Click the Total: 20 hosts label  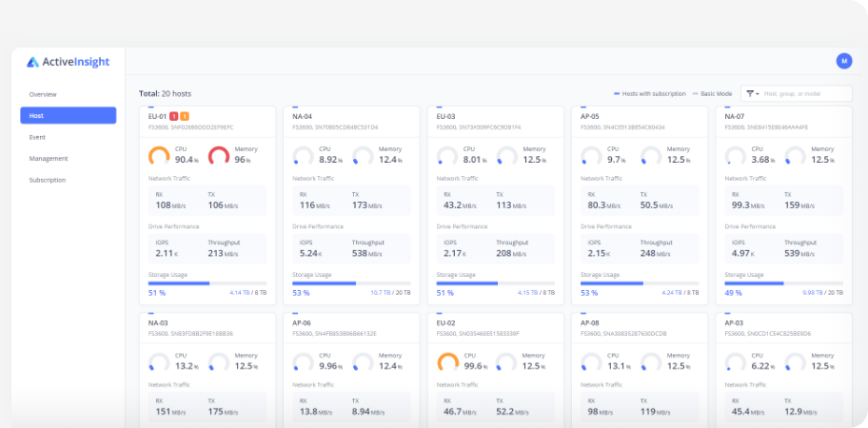click(x=165, y=94)
